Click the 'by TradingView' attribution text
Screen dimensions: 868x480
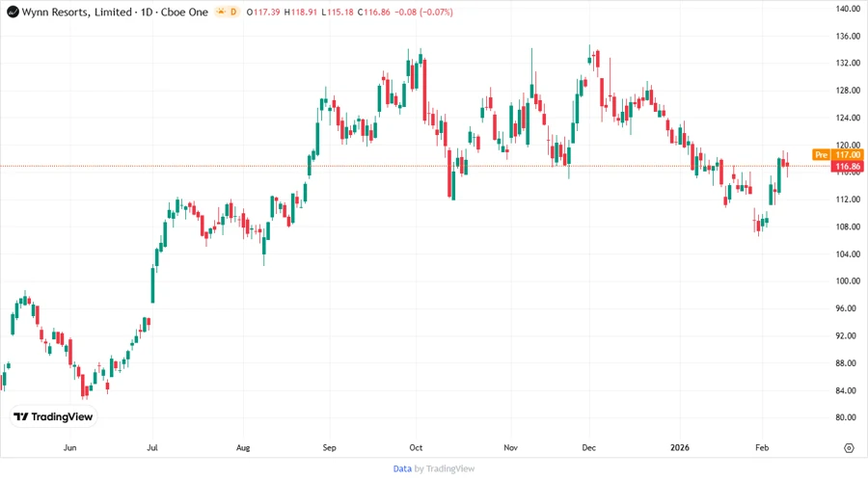click(445, 468)
